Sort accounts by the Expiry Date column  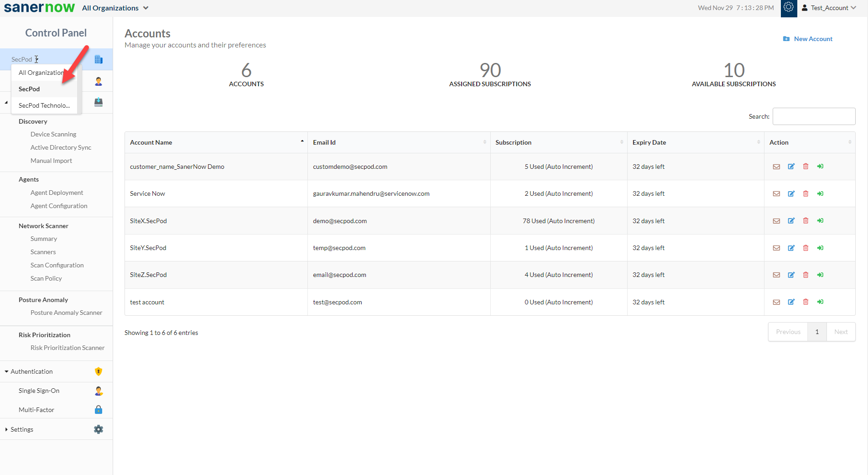(x=649, y=142)
